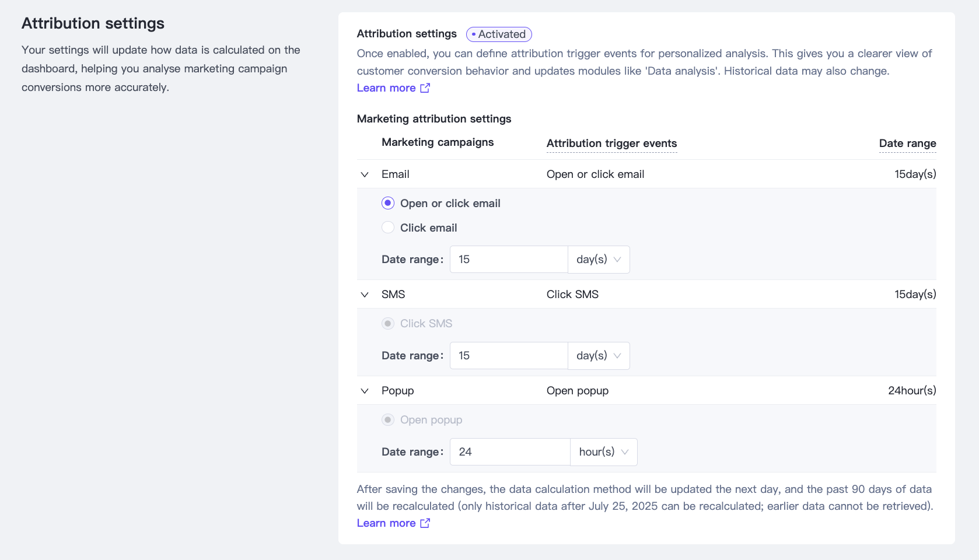Collapse the Popup campaign row chevron
The image size is (979, 560).
(x=365, y=391)
